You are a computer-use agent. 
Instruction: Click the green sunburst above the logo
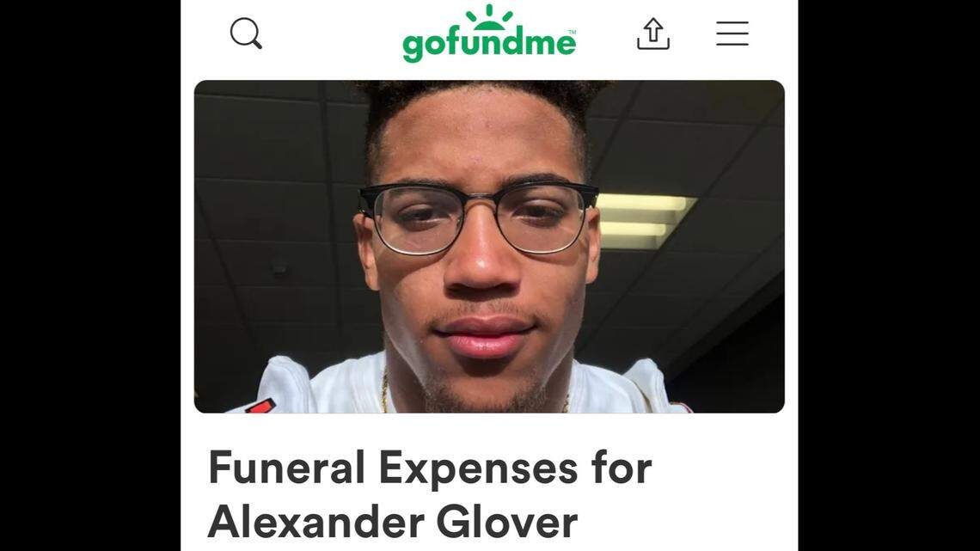click(x=489, y=17)
